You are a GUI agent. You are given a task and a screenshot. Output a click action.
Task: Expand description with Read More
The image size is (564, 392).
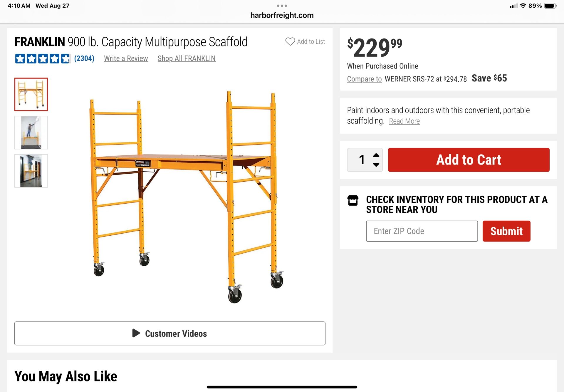pyautogui.click(x=404, y=121)
